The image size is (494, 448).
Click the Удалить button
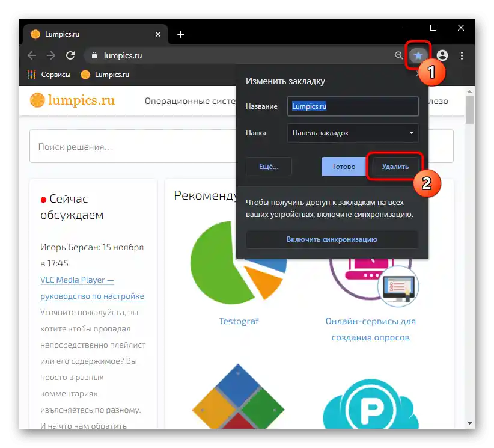[x=395, y=167]
